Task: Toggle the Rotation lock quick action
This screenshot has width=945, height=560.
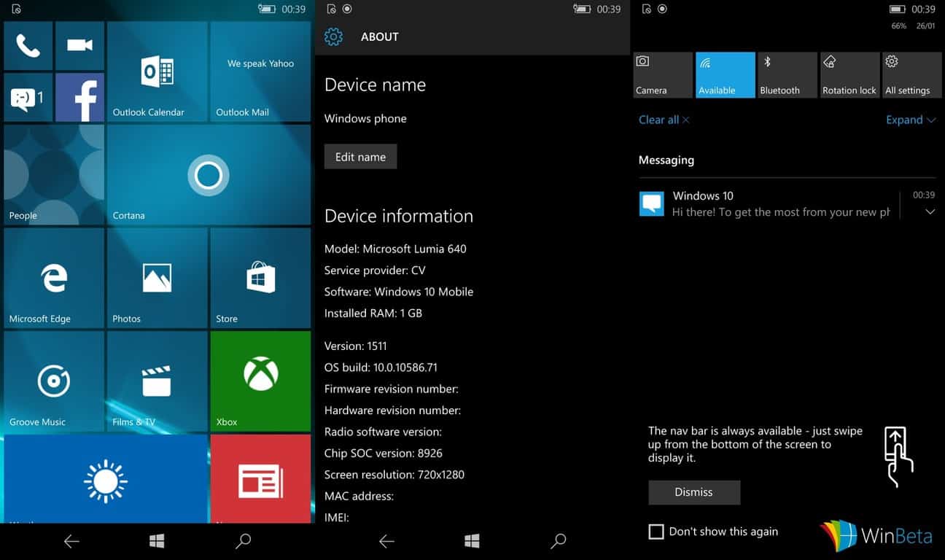Action: (849, 74)
